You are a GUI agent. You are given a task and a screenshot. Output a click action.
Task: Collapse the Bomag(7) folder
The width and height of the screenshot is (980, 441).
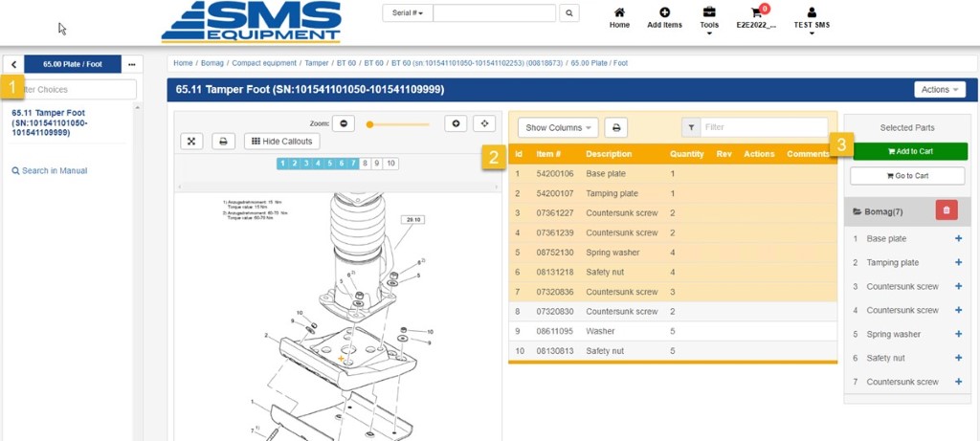[878, 211]
